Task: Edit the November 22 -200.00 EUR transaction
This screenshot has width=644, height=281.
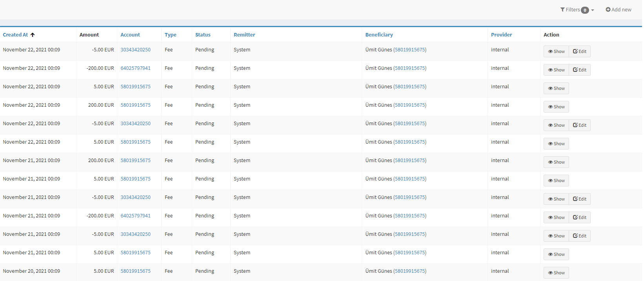Action: 579,70
